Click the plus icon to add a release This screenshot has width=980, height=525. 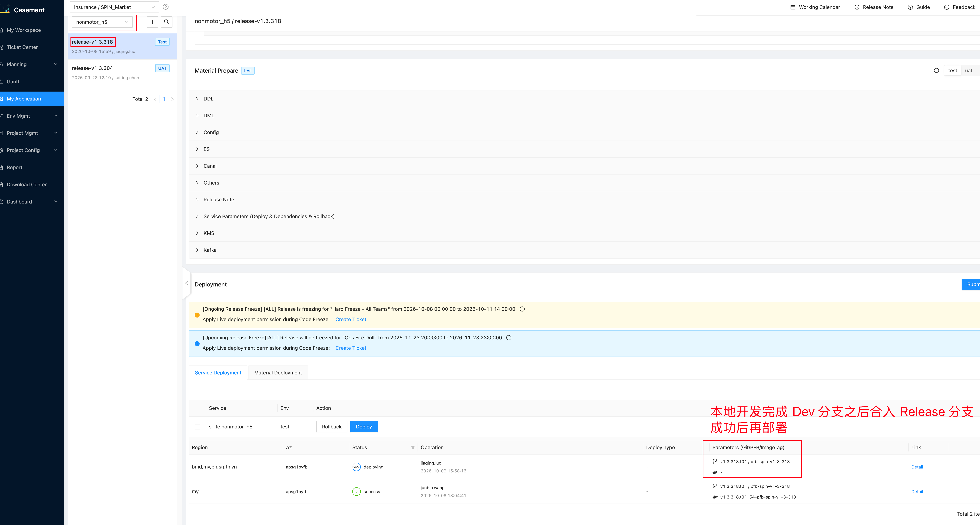pos(152,22)
